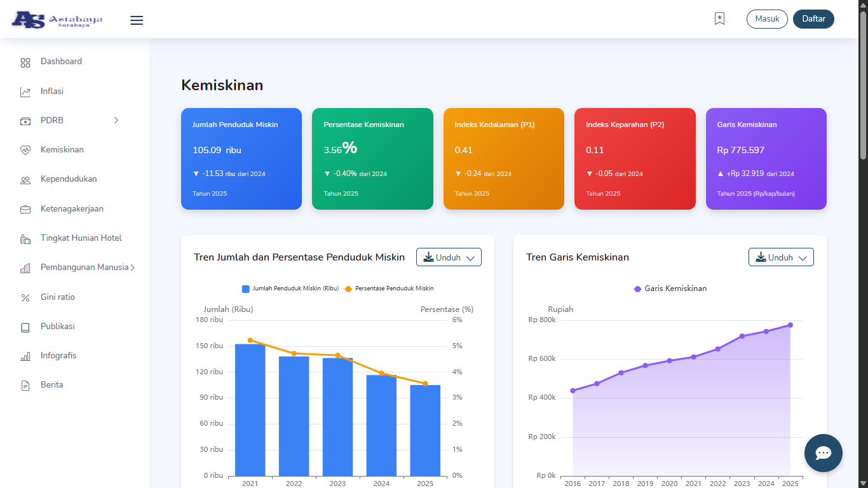Toggle Jumlah Penduduk Miskin legend series

[290, 288]
